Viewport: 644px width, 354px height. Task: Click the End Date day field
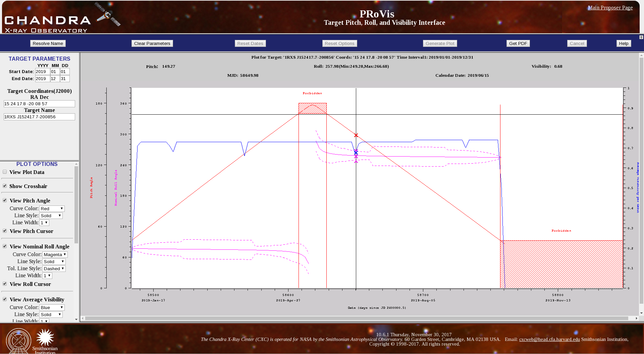click(x=65, y=78)
